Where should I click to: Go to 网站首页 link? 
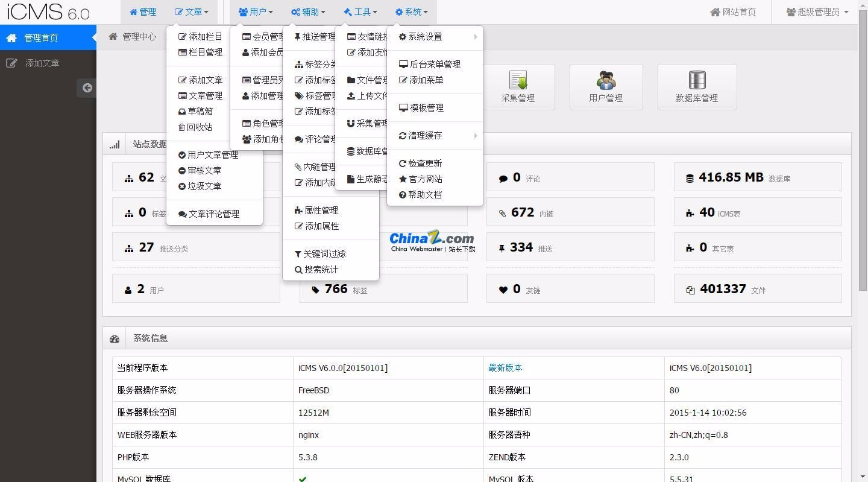732,12
